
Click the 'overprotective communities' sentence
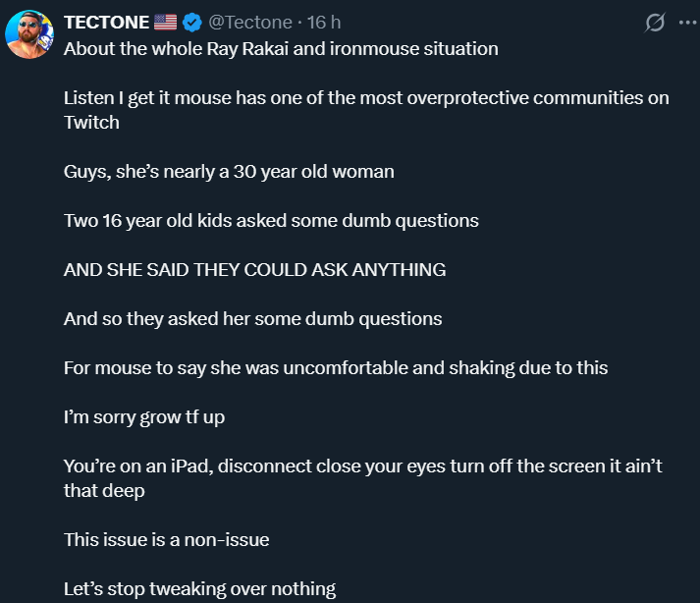[353, 98]
